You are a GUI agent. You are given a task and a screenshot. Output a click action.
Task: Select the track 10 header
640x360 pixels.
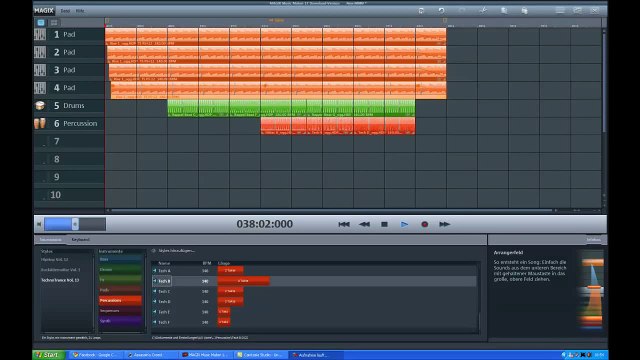[69, 195]
